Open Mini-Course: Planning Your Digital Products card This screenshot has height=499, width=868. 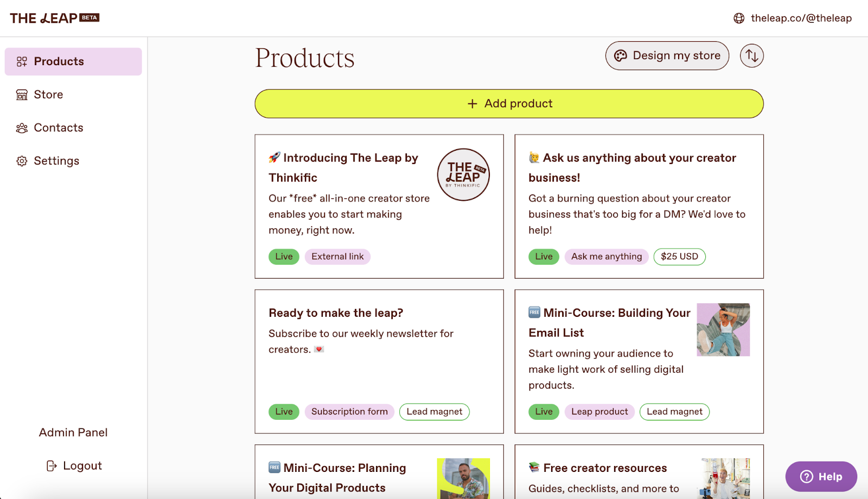(x=379, y=472)
